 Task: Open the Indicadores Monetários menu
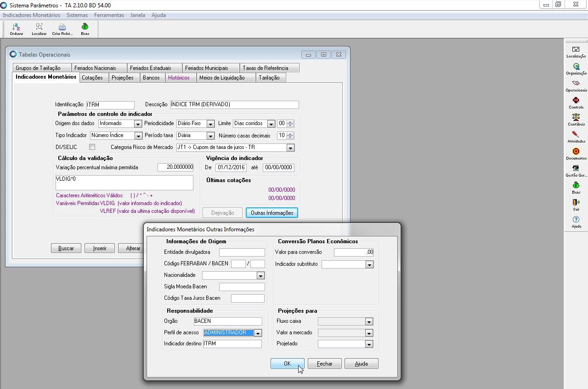click(x=31, y=15)
